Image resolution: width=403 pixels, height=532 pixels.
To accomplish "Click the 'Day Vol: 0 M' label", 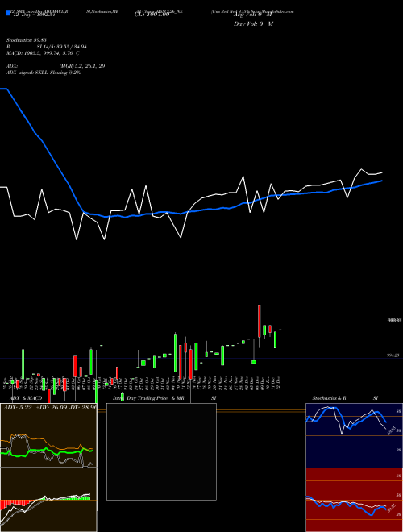I will [253, 24].
